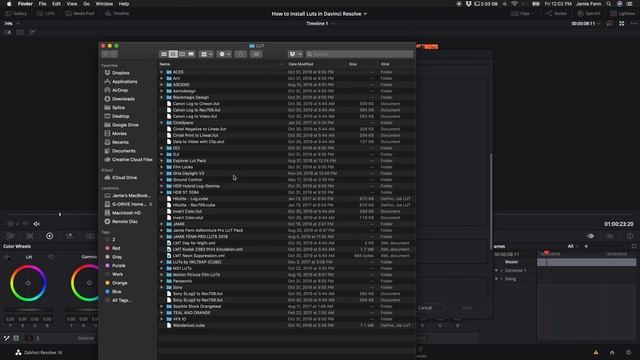Toggle Lightbox view in Resolve
640x360 pixels.
(x=623, y=13)
